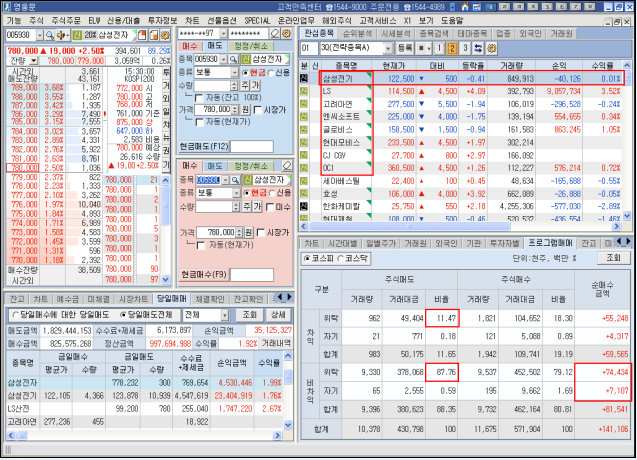Click the eraser icon in the sell order panel
This screenshot has width=637, height=460.
tap(275, 33)
